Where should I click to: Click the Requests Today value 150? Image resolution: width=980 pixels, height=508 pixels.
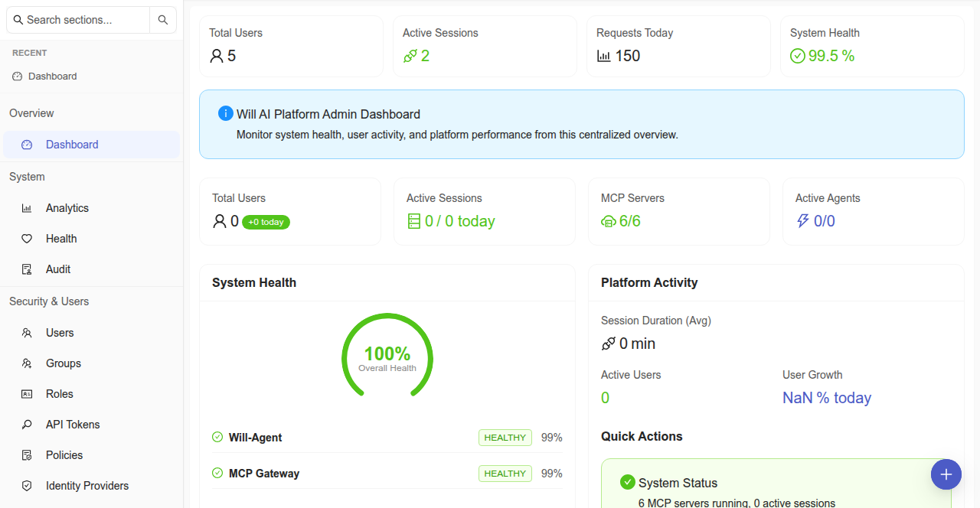[x=628, y=56]
